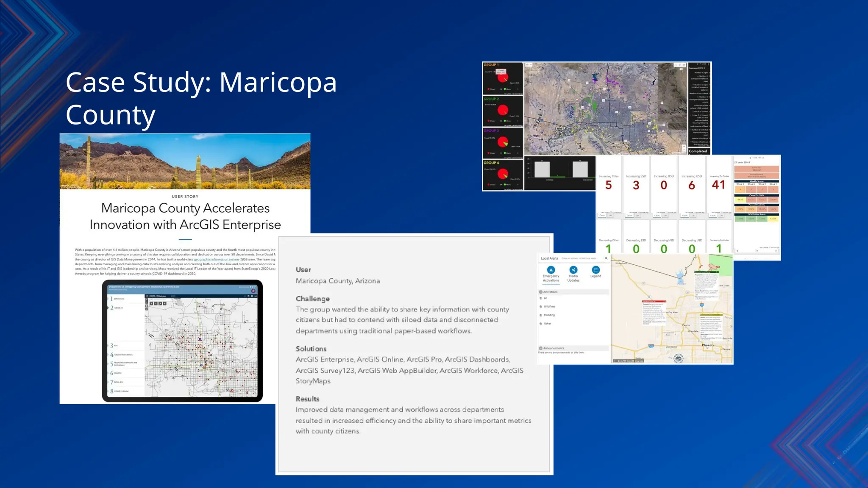Click the address search field in Local Alerts
Viewport: 868px width, 488px height.
[581, 258]
